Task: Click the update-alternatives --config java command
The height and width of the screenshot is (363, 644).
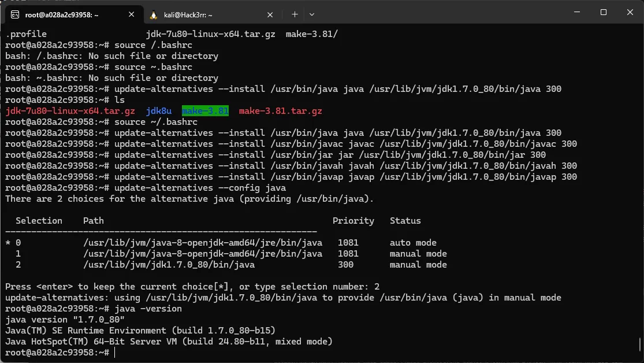Action: pos(200,188)
